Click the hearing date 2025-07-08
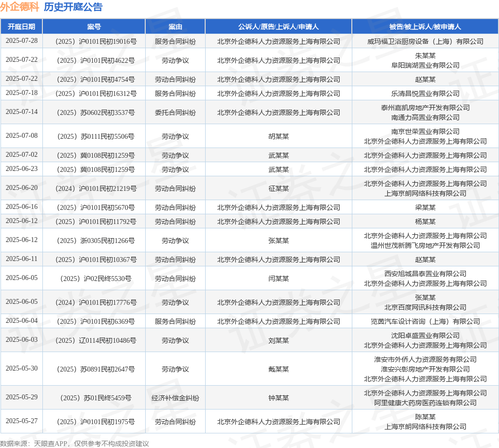 click(21, 135)
